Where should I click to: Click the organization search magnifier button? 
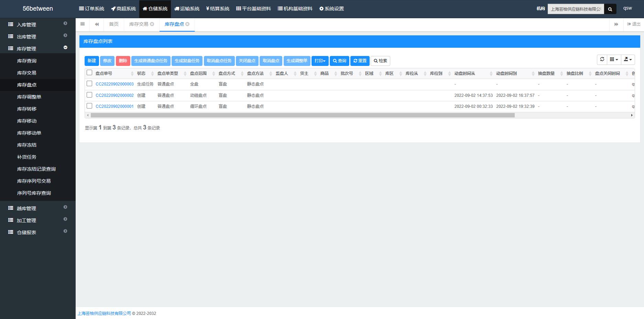(x=610, y=9)
